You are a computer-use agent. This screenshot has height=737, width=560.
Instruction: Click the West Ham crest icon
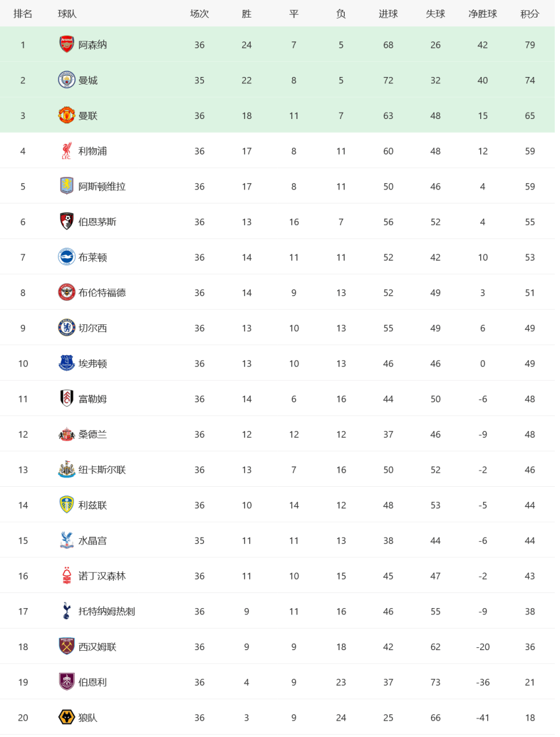[x=66, y=647]
